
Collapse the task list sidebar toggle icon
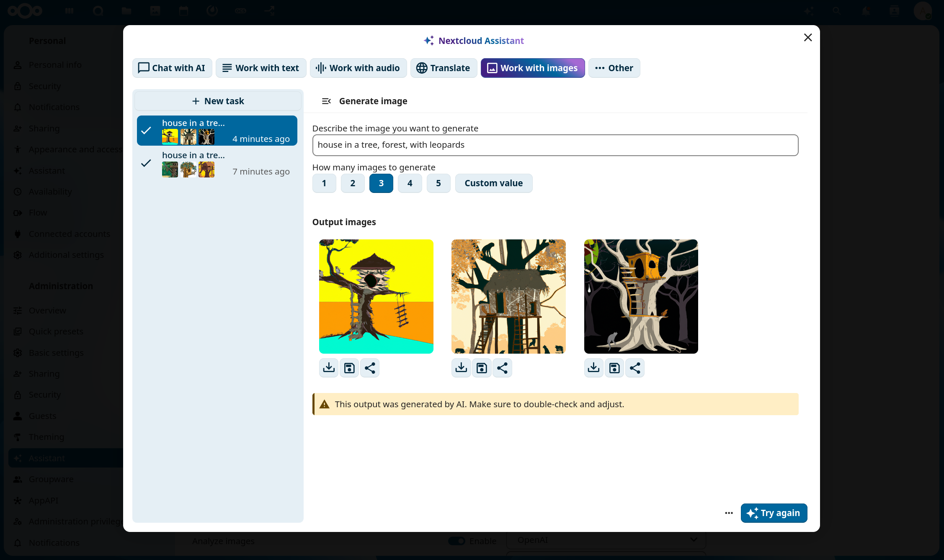(326, 101)
